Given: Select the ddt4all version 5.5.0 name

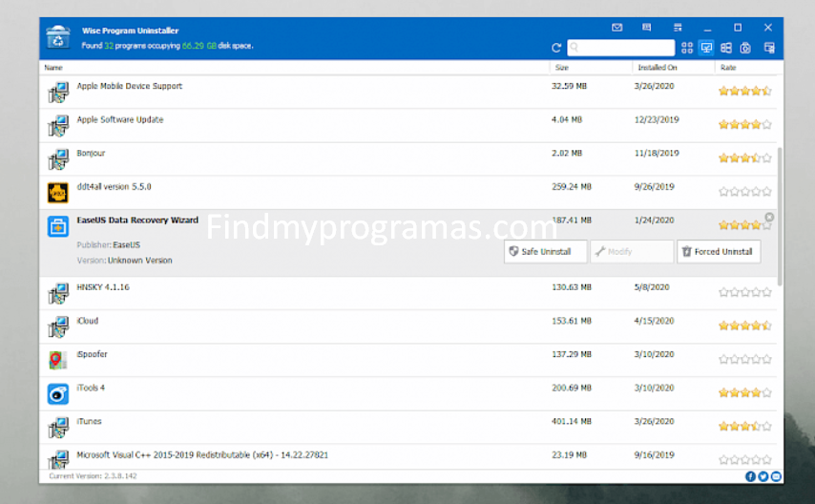Looking at the screenshot, I should [114, 187].
